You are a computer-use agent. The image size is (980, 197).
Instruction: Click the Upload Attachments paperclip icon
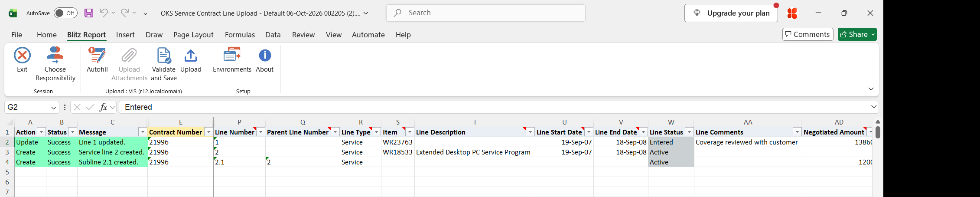(129, 56)
